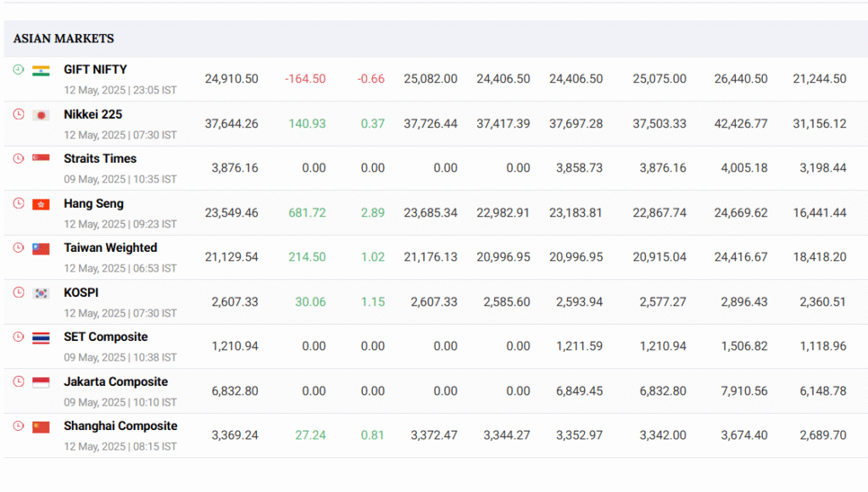Click Hang Seng timestamp 12 May, 2025 | 09:23 IST
The image size is (868, 492).
point(120,225)
